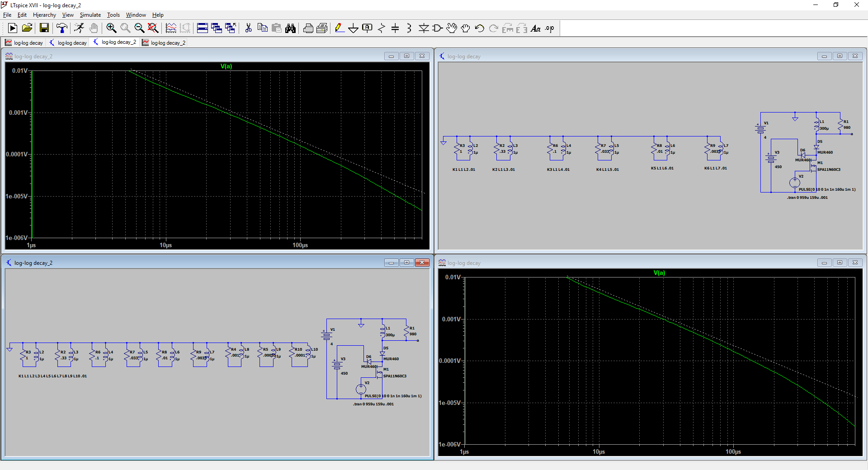Click the Tile Windows icon
868x470 pixels.
pos(203,28)
